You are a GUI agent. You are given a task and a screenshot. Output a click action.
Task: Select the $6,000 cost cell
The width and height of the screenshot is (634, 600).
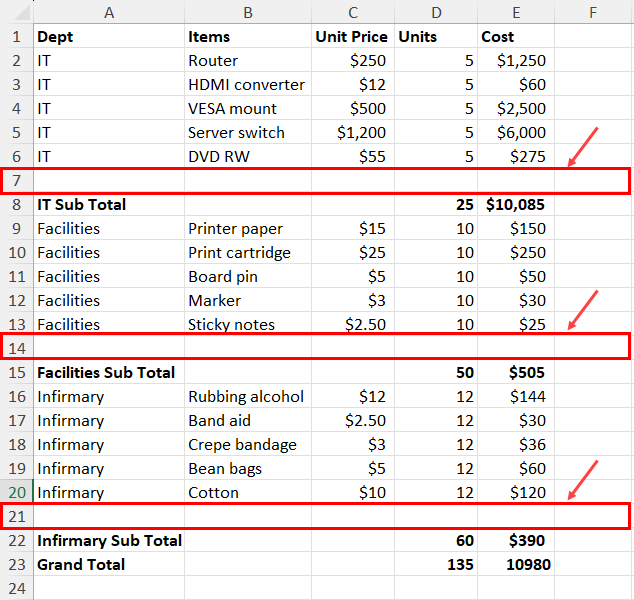pos(516,133)
